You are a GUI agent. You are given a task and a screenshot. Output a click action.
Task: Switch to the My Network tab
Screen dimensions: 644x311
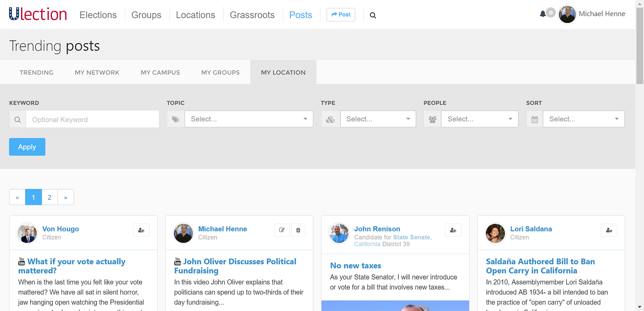(x=97, y=73)
